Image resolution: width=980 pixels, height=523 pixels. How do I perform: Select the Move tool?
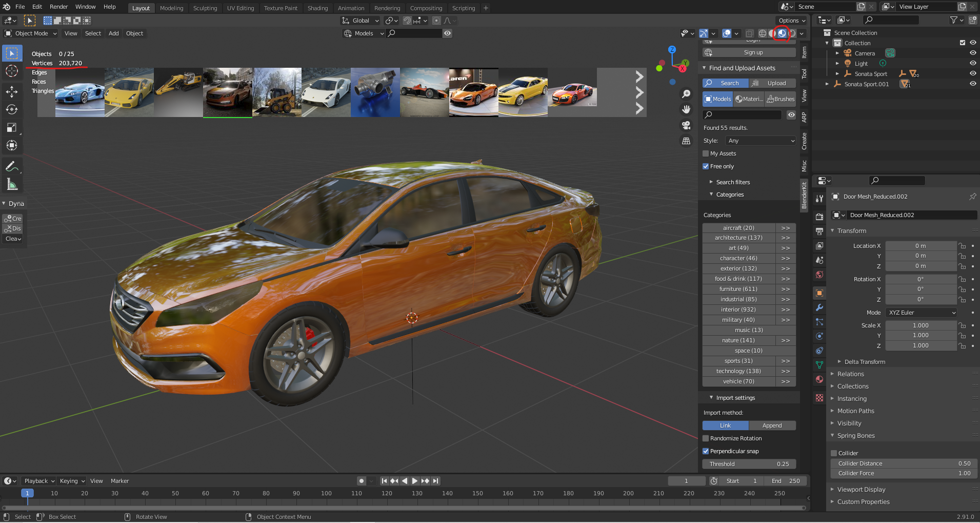[x=12, y=92]
